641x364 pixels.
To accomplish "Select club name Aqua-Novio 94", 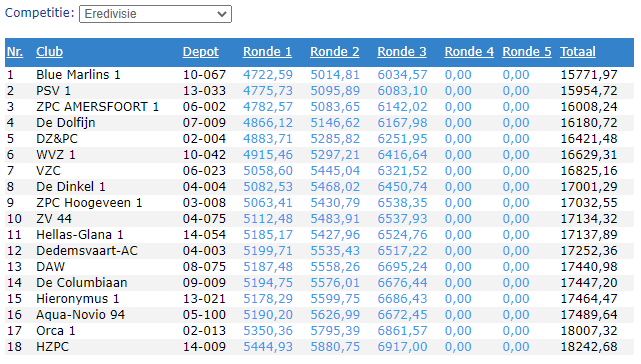I will pyautogui.click(x=81, y=315).
